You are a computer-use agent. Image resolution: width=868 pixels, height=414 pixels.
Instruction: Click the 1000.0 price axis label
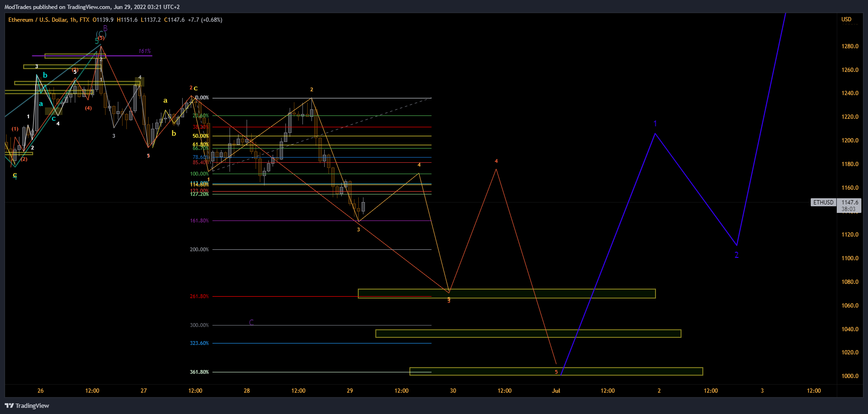[x=850, y=376]
